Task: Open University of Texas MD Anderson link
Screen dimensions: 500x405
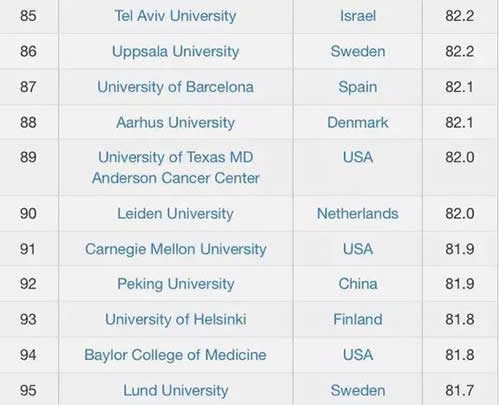Action: 175,167
